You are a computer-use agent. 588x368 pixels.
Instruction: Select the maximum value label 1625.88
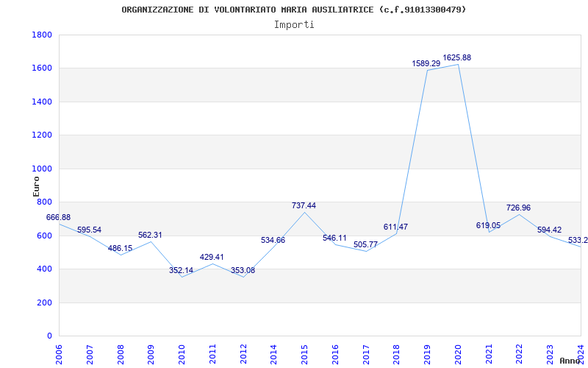(x=456, y=58)
